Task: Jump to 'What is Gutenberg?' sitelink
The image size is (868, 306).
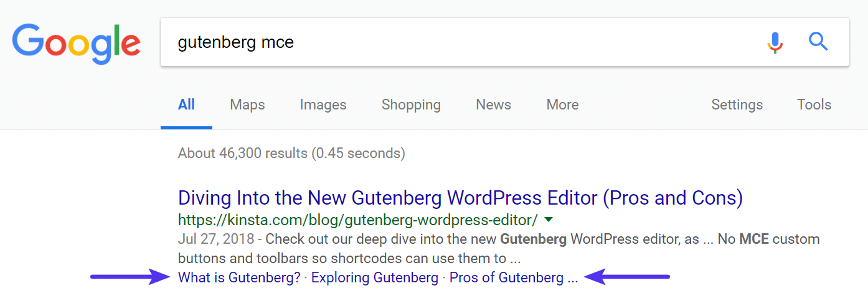Action: tap(239, 277)
